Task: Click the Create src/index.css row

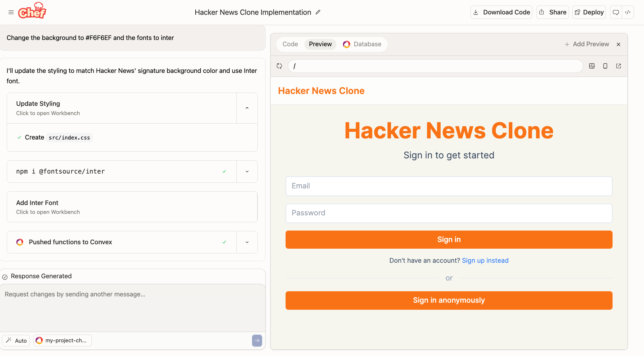Action: coord(132,137)
